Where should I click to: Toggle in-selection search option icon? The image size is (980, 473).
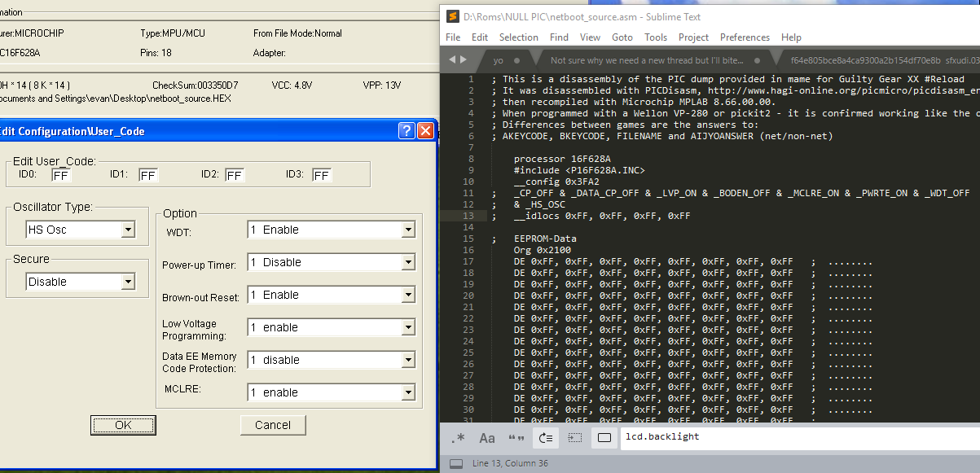click(x=575, y=438)
